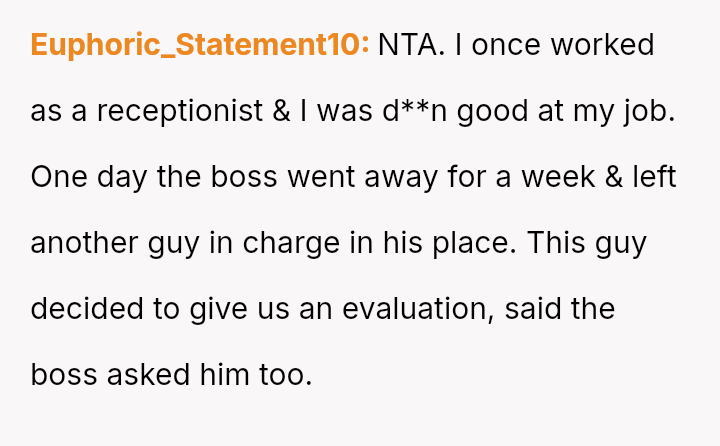
Task: Click the phrase "boss asked" in the last line
Action: pos(110,375)
